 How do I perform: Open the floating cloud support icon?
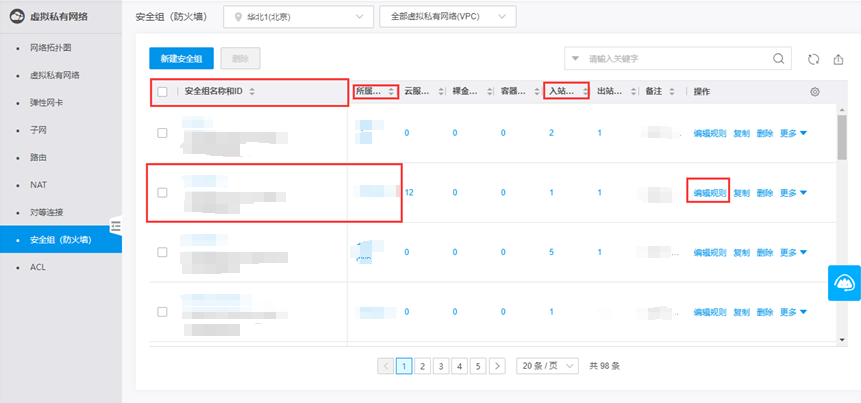tap(844, 283)
